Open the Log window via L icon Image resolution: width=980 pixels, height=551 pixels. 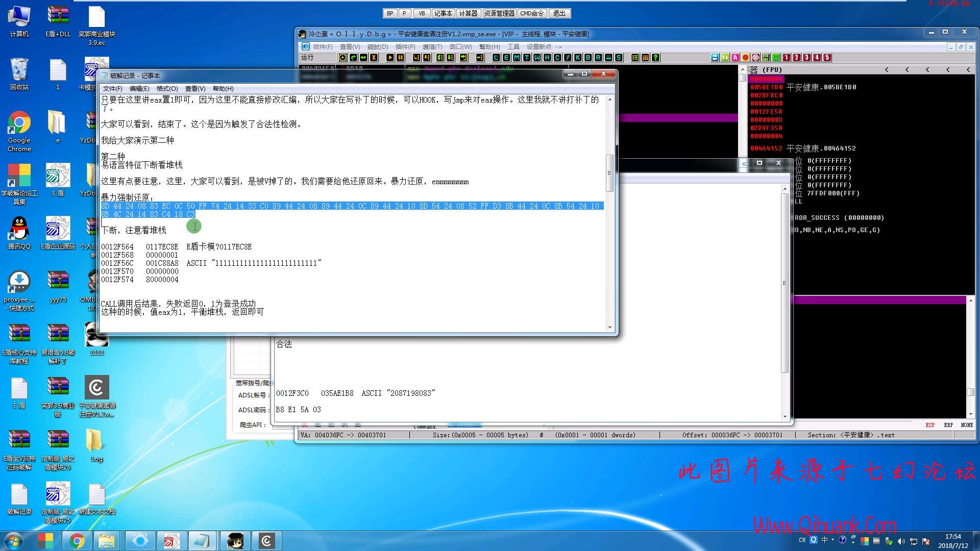496,57
